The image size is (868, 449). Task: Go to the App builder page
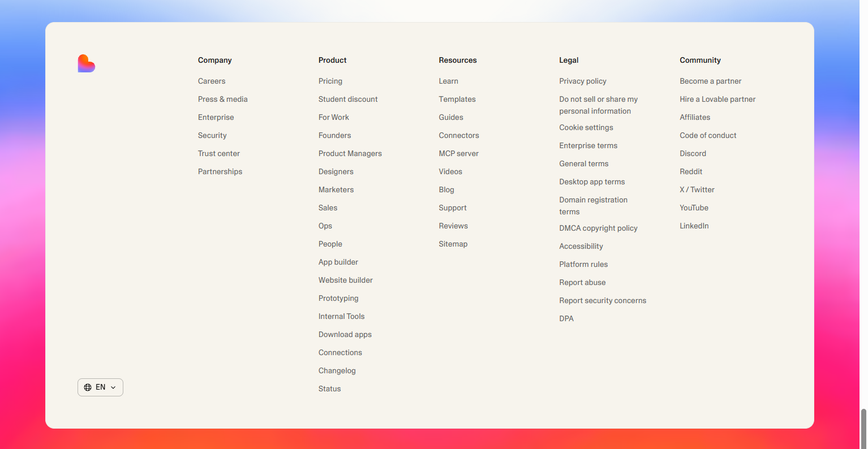pyautogui.click(x=338, y=262)
